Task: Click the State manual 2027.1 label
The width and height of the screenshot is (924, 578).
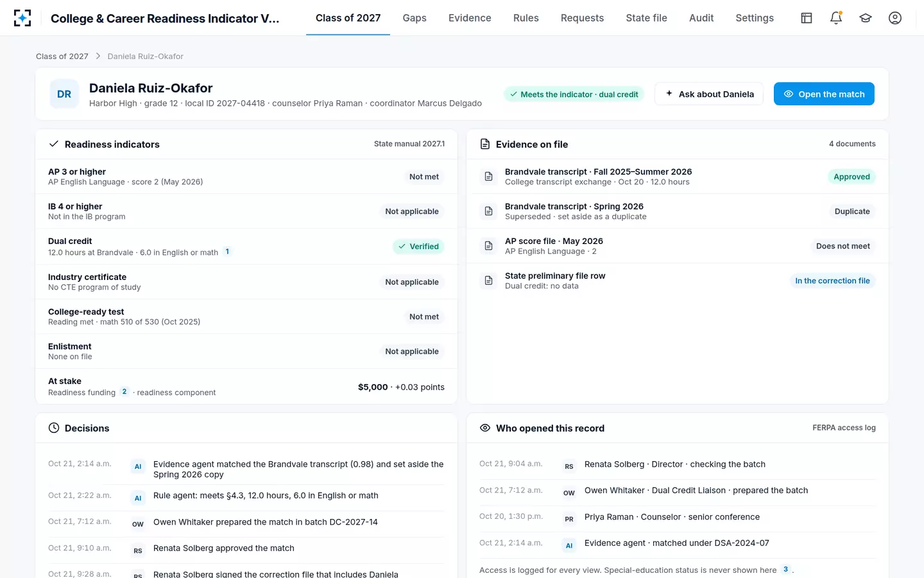Action: pyautogui.click(x=409, y=144)
